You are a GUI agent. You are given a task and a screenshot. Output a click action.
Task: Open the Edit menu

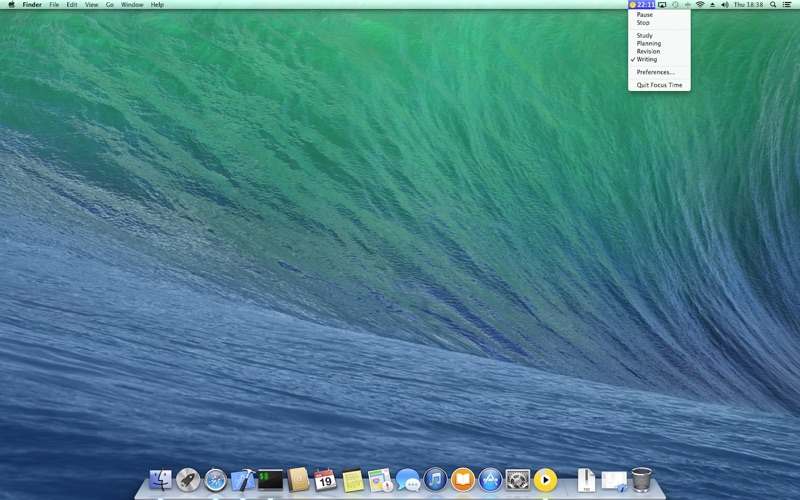pyautogui.click(x=72, y=5)
